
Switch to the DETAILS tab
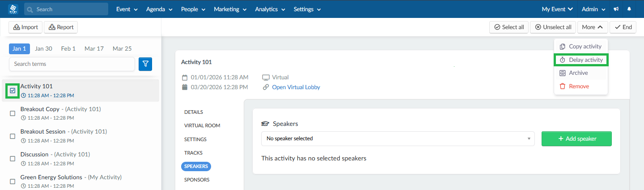(194, 112)
